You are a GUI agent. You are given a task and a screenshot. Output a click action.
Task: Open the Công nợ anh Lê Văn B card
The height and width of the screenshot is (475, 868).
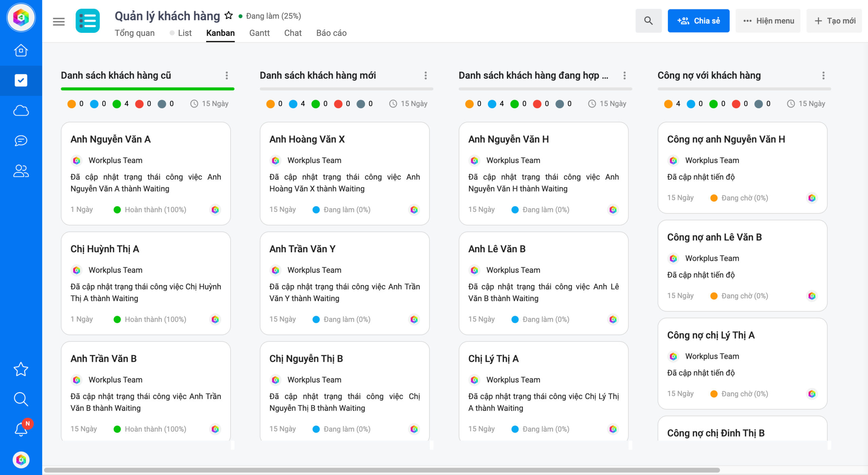743,266
